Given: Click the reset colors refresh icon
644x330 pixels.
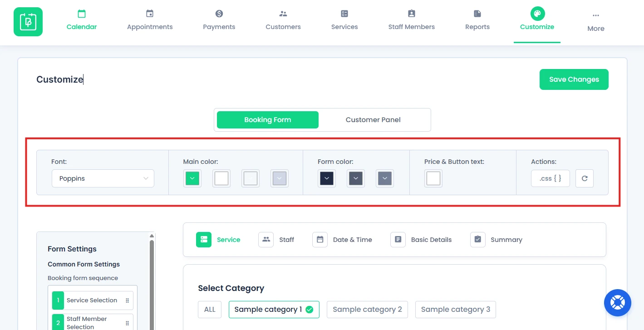Looking at the screenshot, I should pos(585,178).
